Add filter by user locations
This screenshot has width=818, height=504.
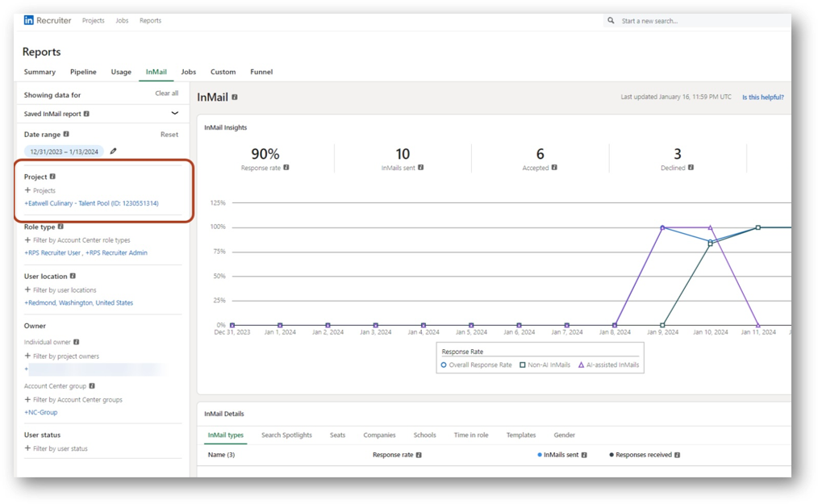[60, 289]
